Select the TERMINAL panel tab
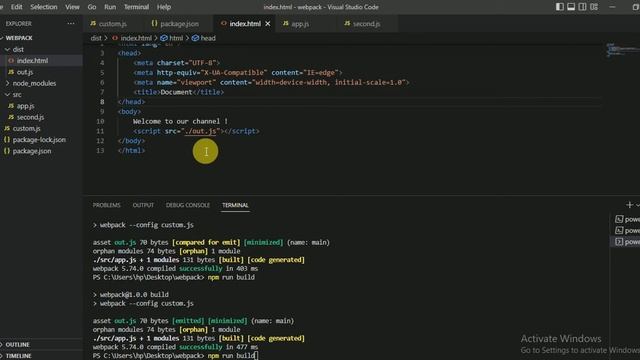The image size is (640, 360). pyautogui.click(x=235, y=205)
